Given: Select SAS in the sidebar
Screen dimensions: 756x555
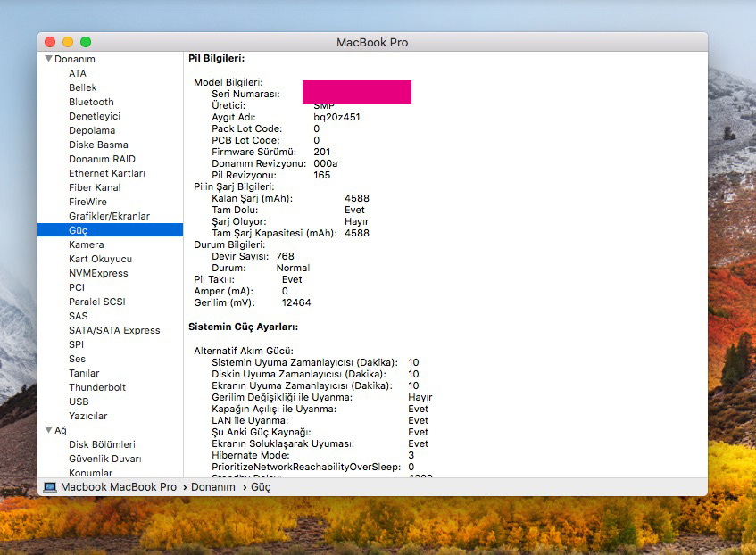Looking at the screenshot, I should pyautogui.click(x=79, y=316).
